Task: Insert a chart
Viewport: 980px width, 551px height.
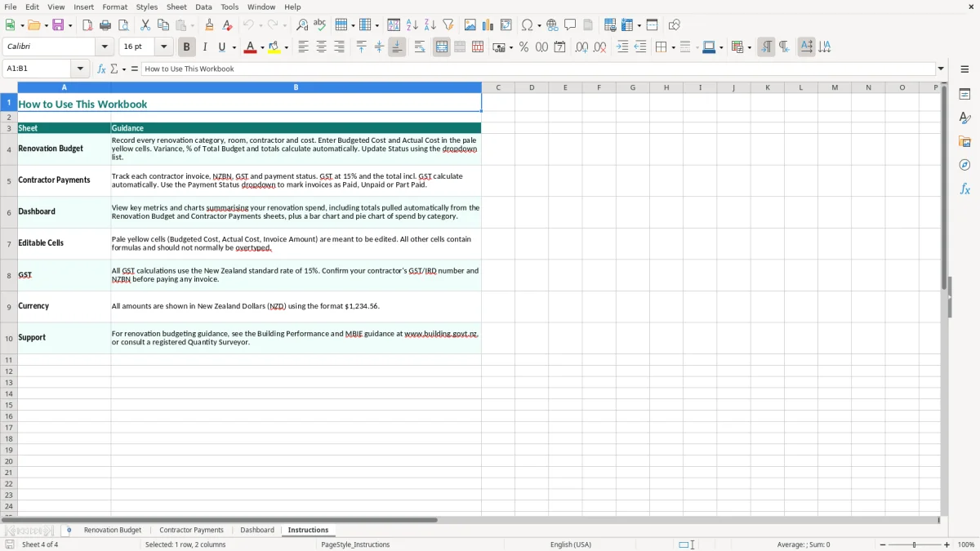Action: (x=488, y=25)
